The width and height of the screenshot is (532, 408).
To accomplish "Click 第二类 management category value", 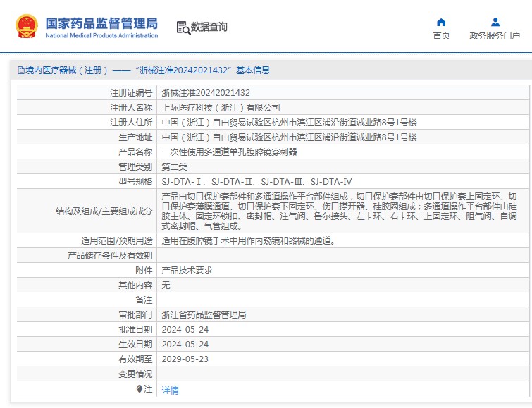I will coord(174,167).
